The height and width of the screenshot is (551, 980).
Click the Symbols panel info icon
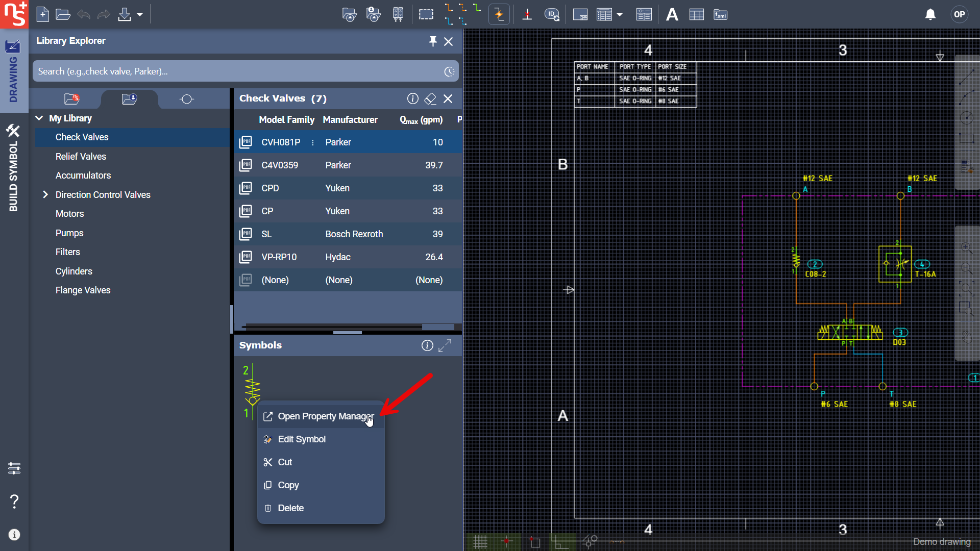[x=427, y=345]
